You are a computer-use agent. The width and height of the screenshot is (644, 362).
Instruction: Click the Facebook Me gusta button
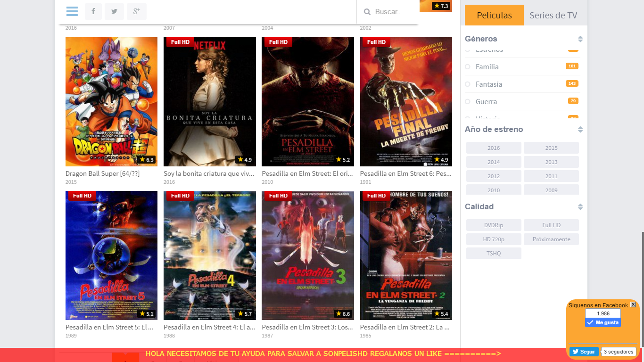(603, 322)
